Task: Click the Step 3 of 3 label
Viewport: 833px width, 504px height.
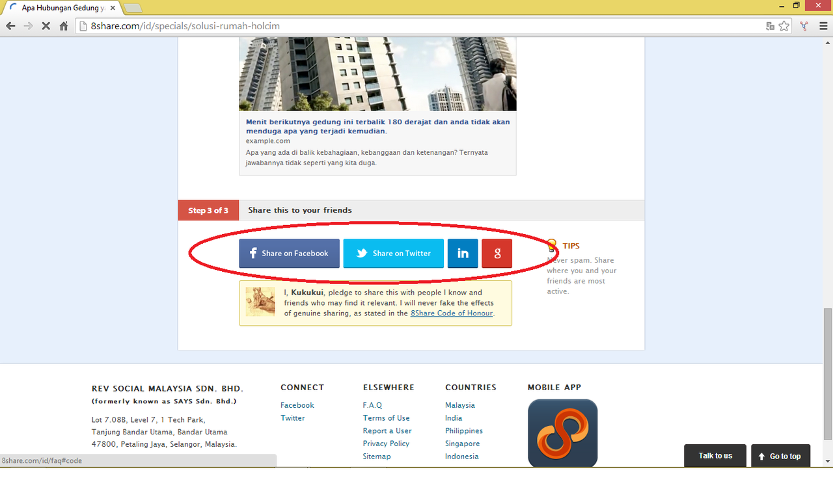Action: 208,211
